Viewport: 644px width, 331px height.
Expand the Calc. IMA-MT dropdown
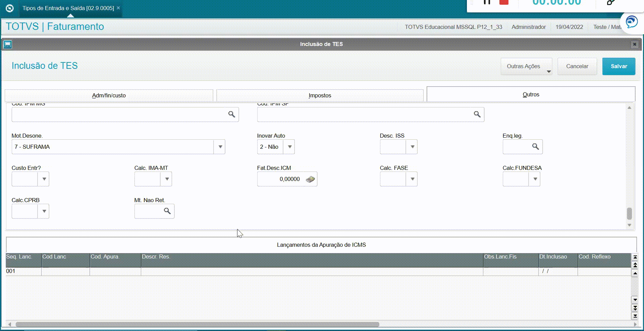[x=167, y=179]
